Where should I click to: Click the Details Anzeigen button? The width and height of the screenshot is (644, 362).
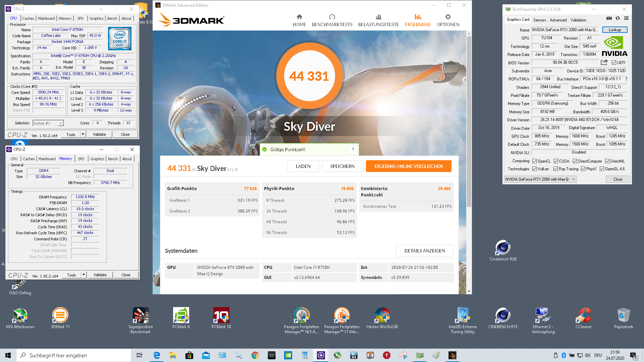point(425,251)
